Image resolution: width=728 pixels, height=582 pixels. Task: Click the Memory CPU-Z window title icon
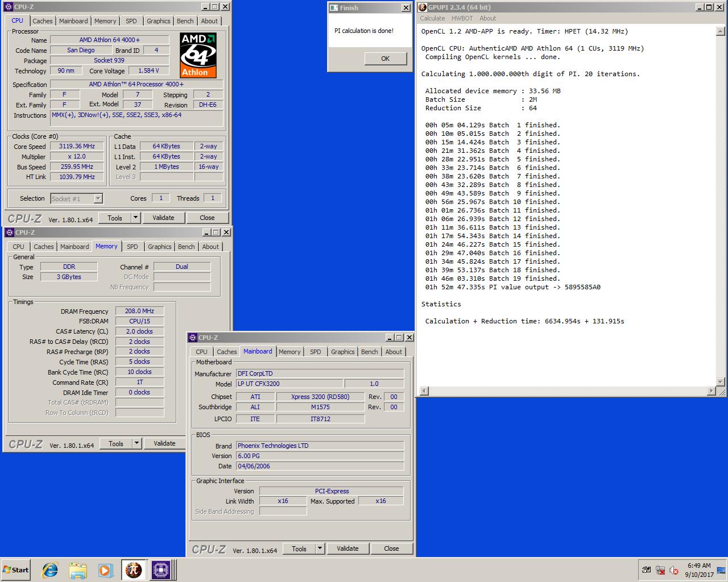pos(10,232)
